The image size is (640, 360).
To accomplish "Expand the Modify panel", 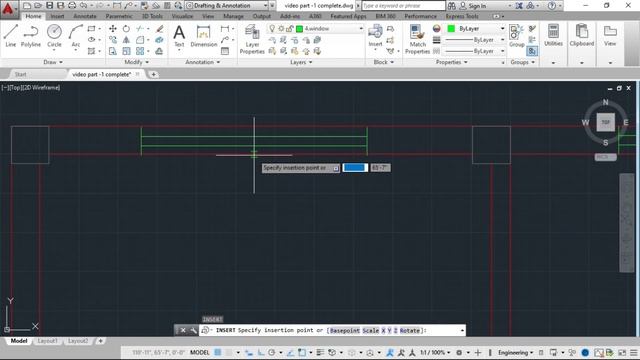I will point(136,62).
